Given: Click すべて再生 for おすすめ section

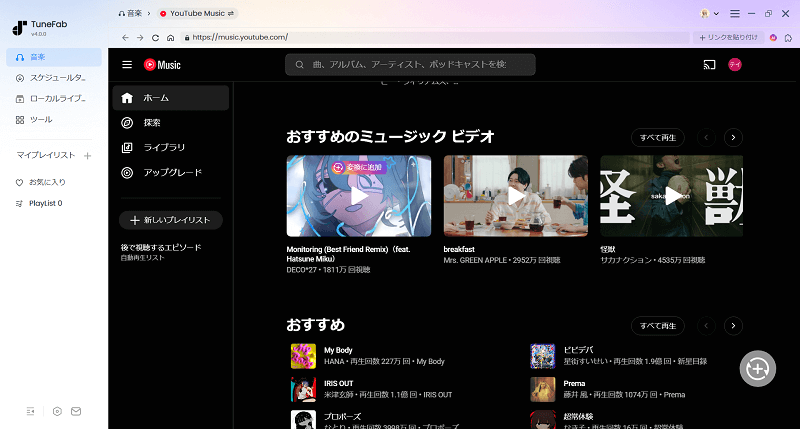Looking at the screenshot, I should tap(658, 326).
